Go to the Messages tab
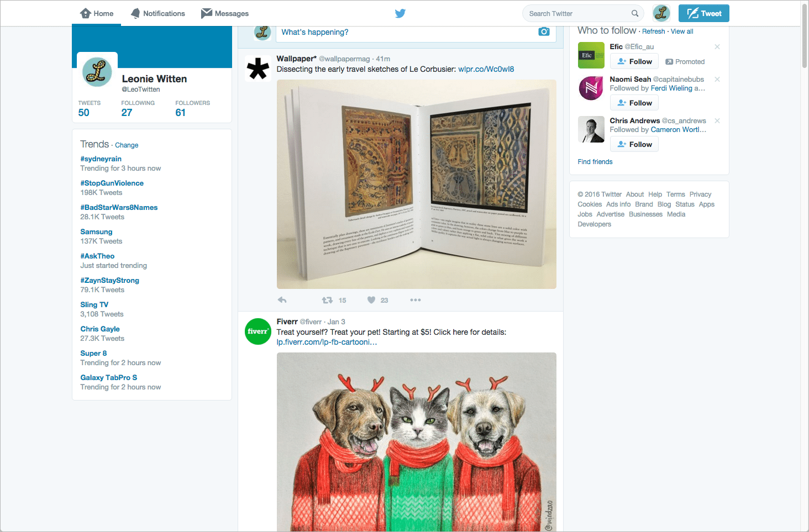The width and height of the screenshot is (809, 532). [x=225, y=13]
